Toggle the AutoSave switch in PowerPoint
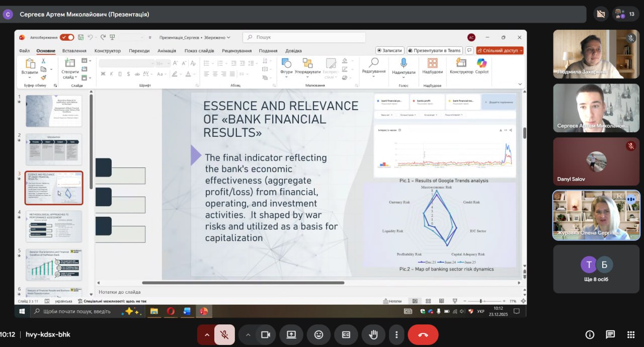 pos(66,37)
